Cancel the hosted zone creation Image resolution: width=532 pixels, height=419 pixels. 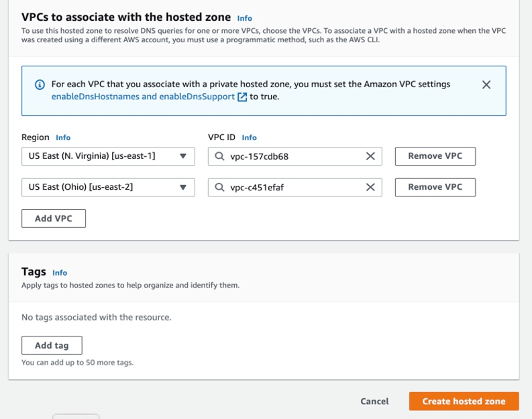coord(374,402)
